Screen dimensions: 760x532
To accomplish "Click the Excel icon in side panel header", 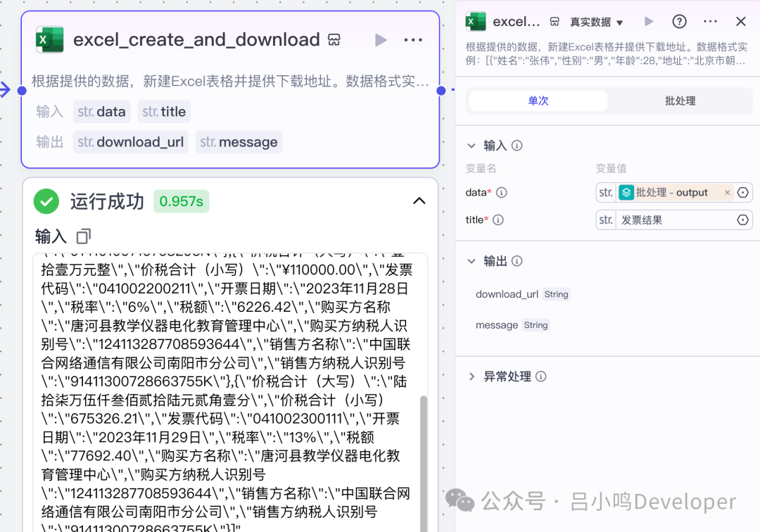I will click(x=476, y=21).
